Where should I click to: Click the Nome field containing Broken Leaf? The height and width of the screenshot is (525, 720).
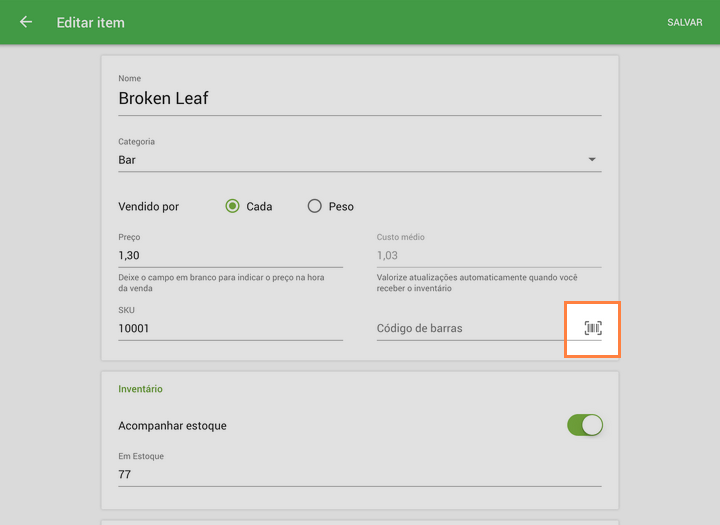(359, 98)
